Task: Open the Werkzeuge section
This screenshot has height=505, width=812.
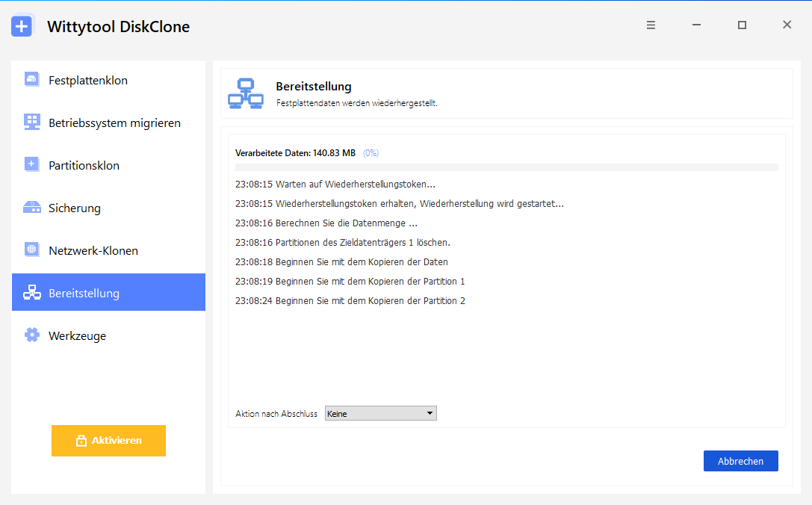Action: pyautogui.click(x=108, y=335)
